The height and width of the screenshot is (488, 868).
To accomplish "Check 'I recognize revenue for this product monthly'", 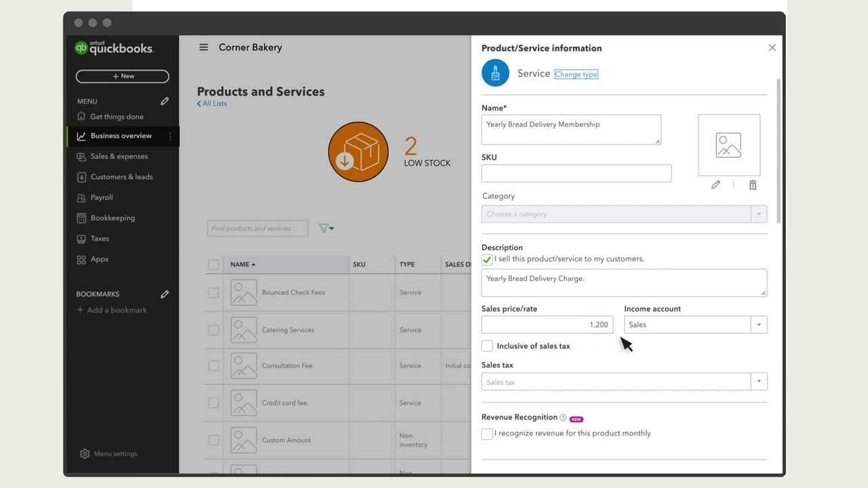I will coord(487,434).
